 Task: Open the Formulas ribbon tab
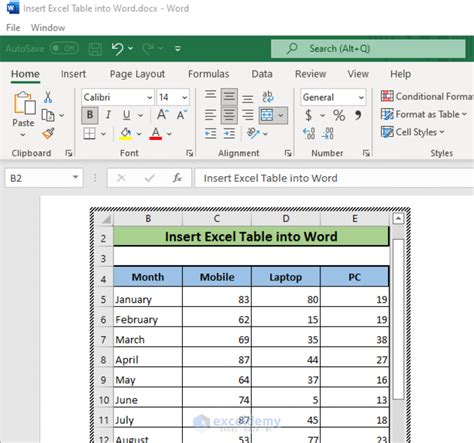[x=208, y=74]
